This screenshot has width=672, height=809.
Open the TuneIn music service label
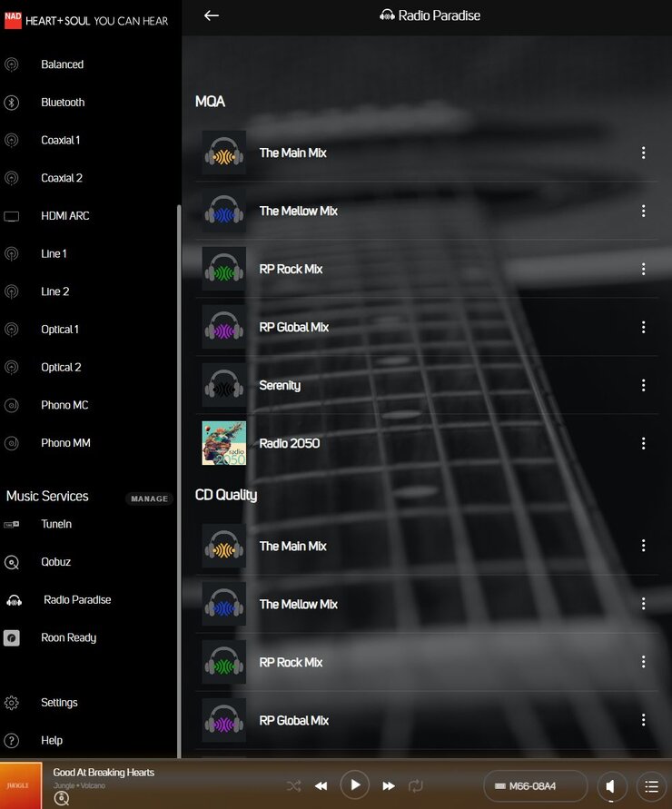click(x=56, y=524)
